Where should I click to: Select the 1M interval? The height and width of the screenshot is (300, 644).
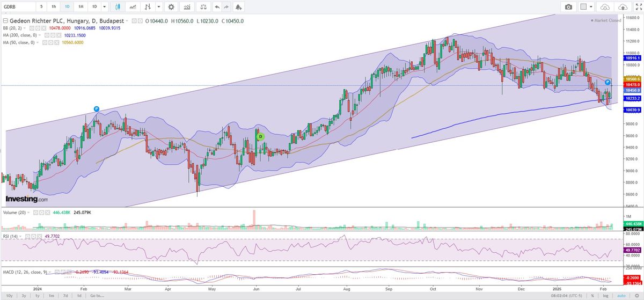80,6
